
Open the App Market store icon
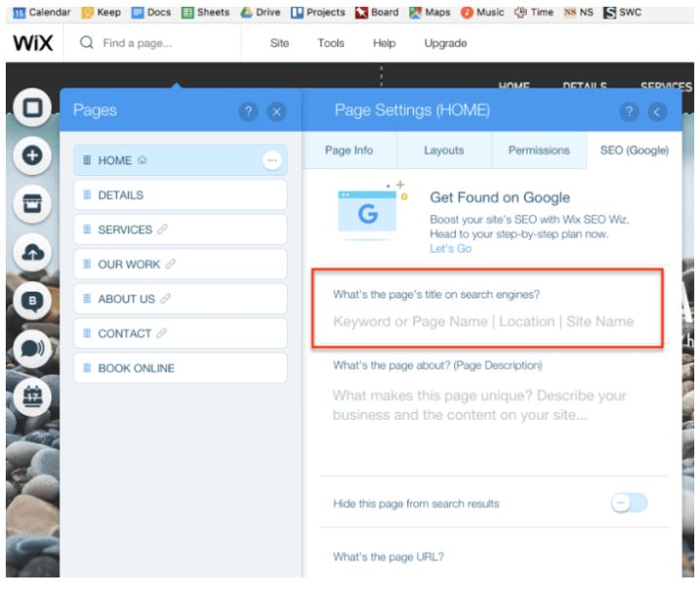[33, 204]
